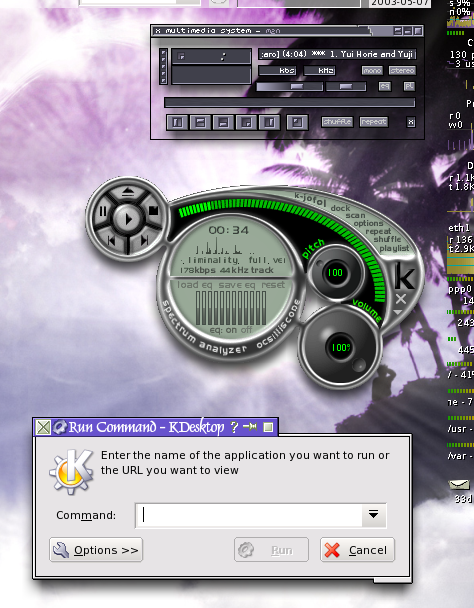Click the KDE gear logo in dialog
The height and width of the screenshot is (608, 474).
coord(71,472)
